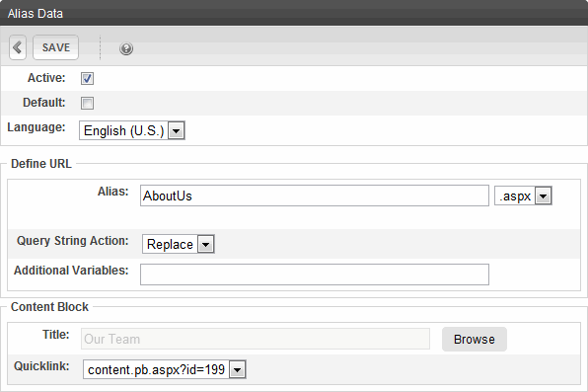Click the Language: label text

37,127
